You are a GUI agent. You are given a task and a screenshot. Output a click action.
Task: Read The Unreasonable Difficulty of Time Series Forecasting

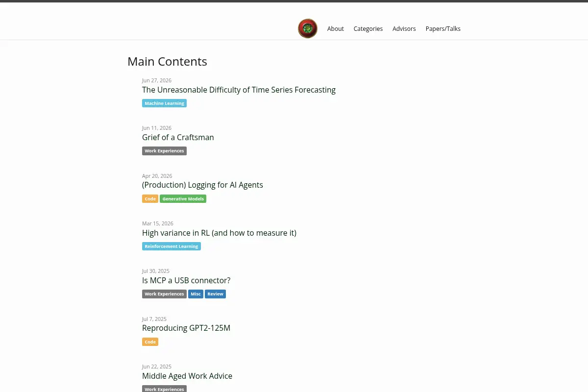tap(239, 90)
